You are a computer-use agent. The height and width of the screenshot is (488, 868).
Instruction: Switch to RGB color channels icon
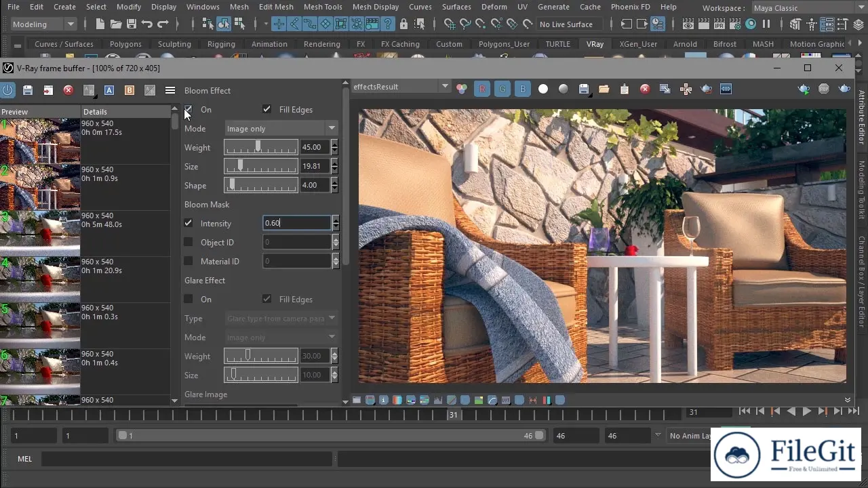tap(462, 89)
